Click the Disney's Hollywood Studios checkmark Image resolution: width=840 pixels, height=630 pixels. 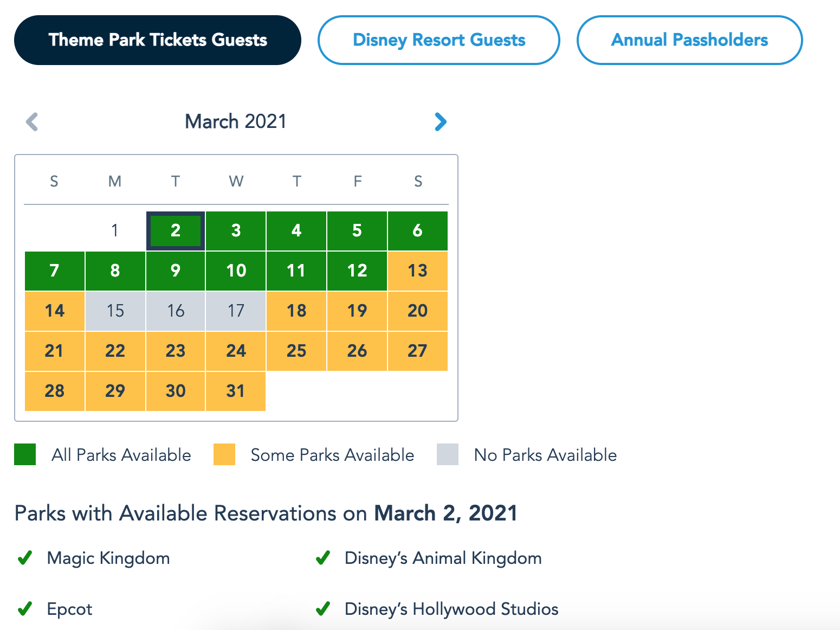[323, 609]
